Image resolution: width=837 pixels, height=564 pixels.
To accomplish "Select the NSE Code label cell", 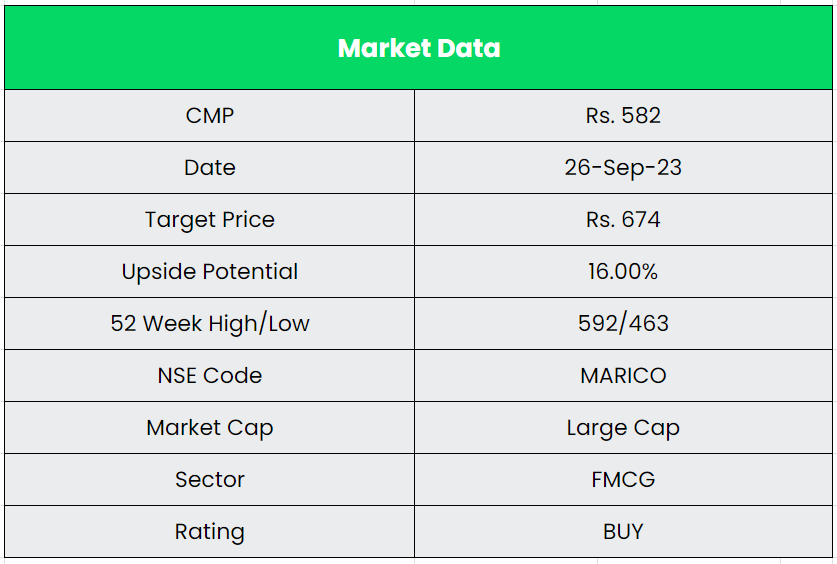I will pyautogui.click(x=210, y=376).
